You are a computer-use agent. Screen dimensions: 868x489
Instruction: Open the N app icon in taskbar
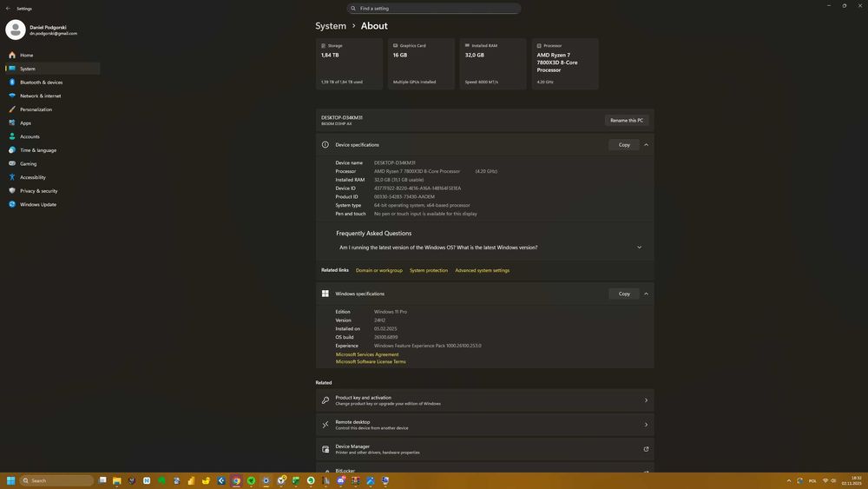pyautogui.click(x=147, y=480)
